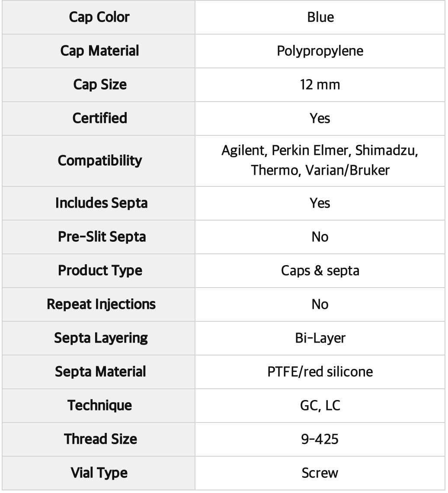
Task: Click the GC, LC technique value
Action: tap(320, 406)
